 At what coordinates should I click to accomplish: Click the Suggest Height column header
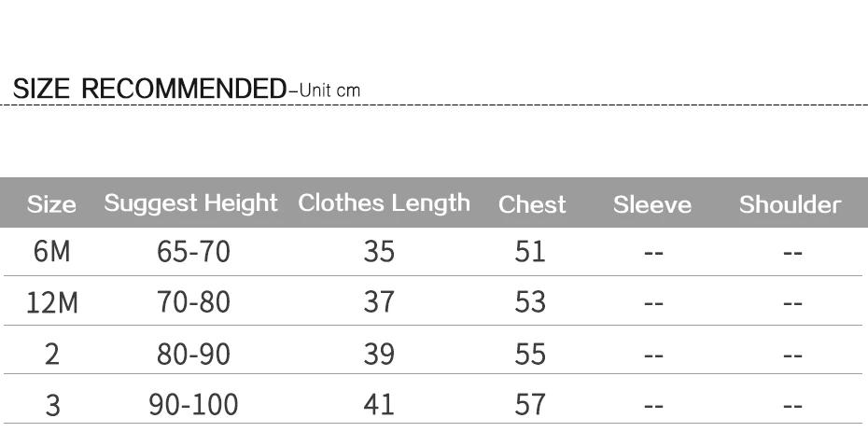pos(190,202)
